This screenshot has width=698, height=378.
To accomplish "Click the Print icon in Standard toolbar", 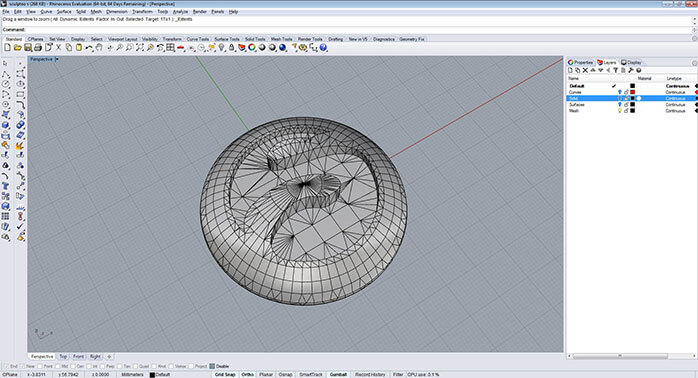I will (x=38, y=48).
